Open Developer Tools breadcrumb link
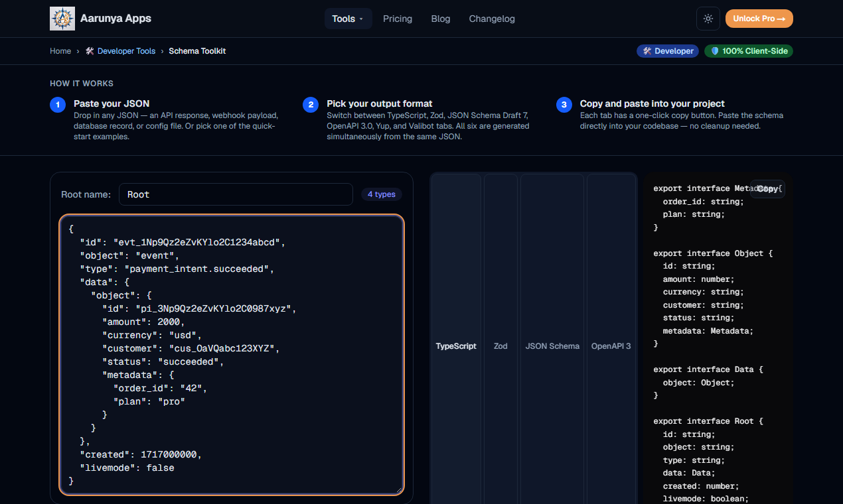The height and width of the screenshot is (504, 843). click(x=120, y=51)
